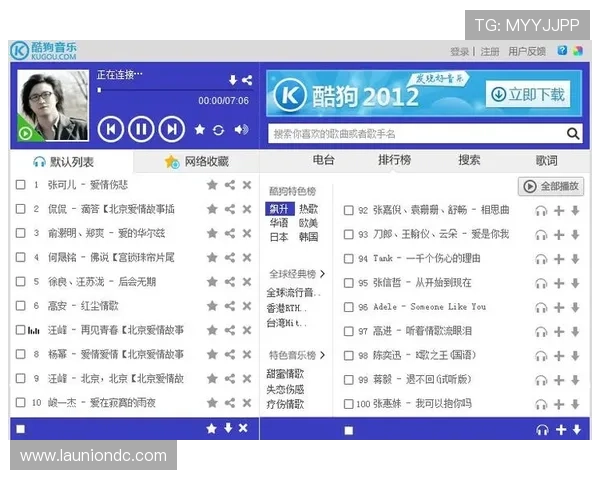Click bottom plus icon in chart panel

[x=561, y=430]
